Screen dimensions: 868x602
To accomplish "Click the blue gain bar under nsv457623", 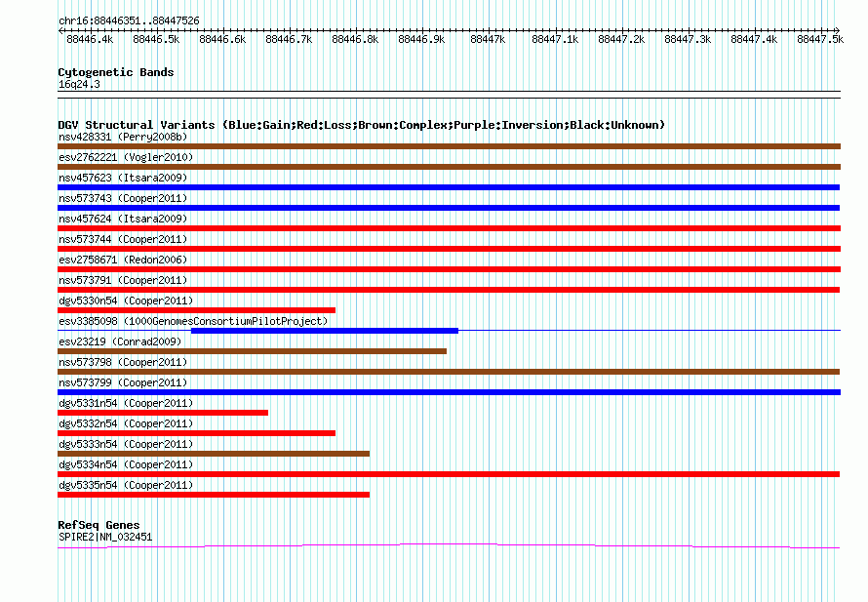I will point(449,187).
